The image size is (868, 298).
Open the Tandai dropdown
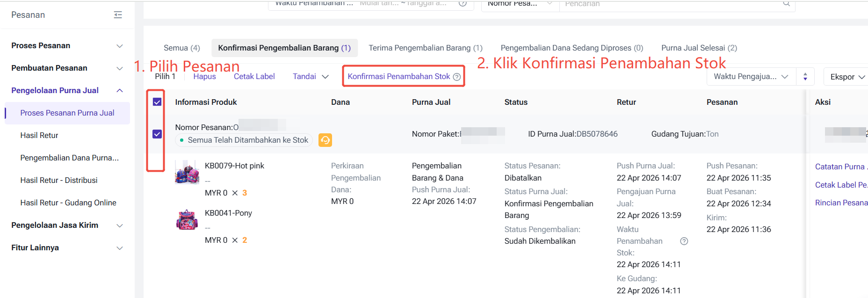(x=311, y=77)
